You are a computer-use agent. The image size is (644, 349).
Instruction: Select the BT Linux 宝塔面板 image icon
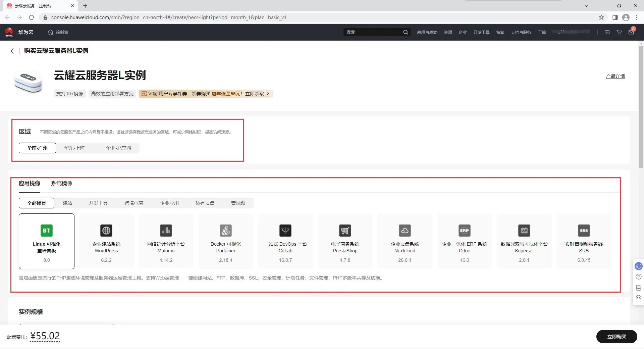tap(47, 231)
